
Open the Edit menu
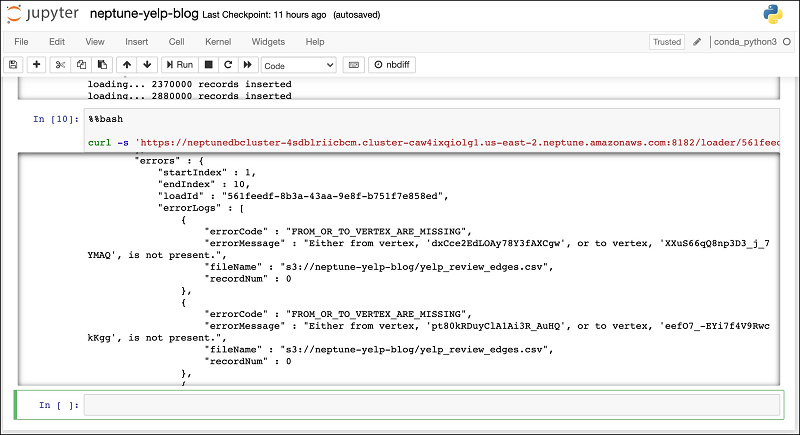point(57,42)
